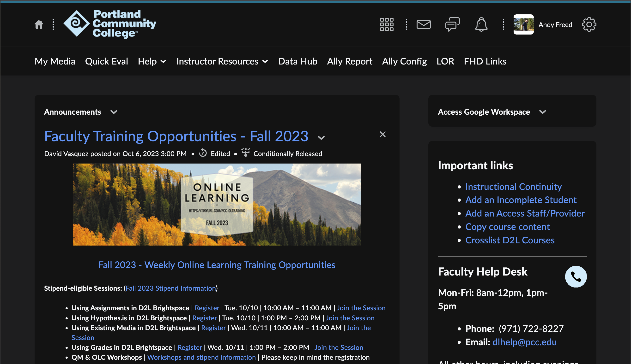The image size is (631, 364).
Task: Register for Using Assignments in D2L Brightspace
Action: coord(207,308)
